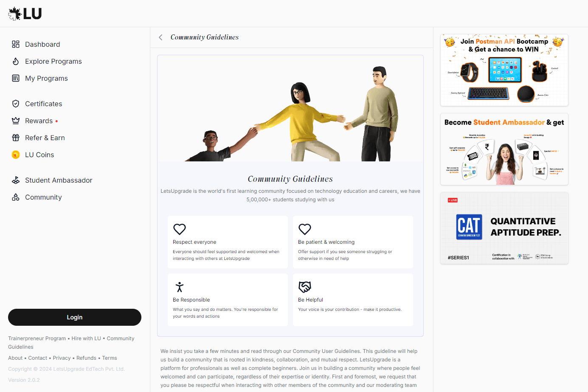Viewport: 588px width, 392px height.
Task: Go back using the left chevron arrow
Action: (160, 37)
